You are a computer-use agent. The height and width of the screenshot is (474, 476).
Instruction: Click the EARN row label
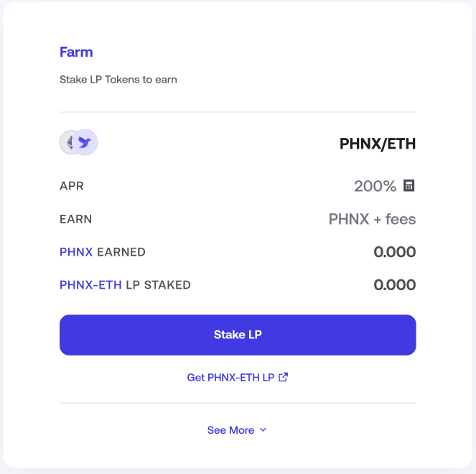pyautogui.click(x=75, y=219)
